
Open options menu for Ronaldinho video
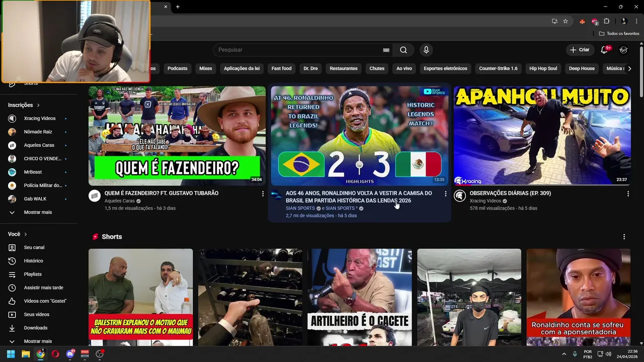click(x=445, y=194)
